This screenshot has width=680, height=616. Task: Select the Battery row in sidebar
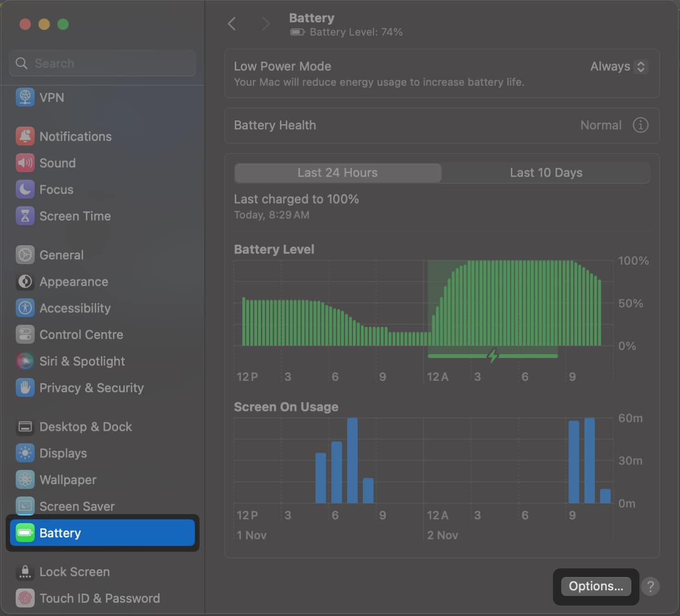tap(102, 533)
